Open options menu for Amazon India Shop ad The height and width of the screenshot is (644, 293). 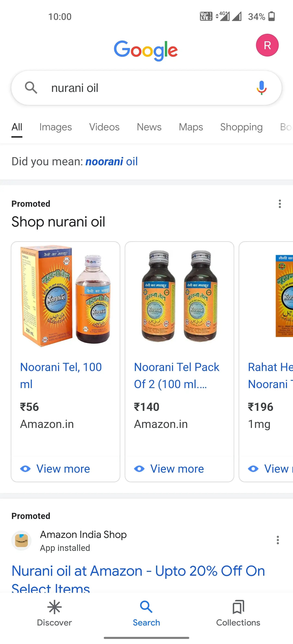[x=278, y=540]
